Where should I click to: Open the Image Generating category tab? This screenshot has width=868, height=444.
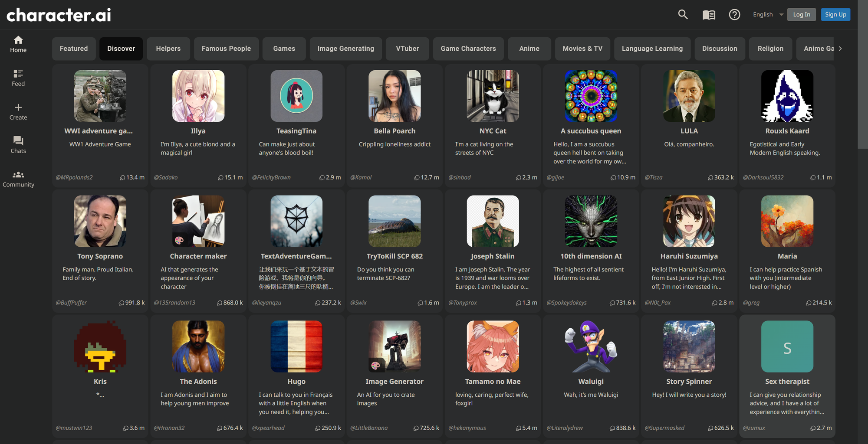[345, 49]
